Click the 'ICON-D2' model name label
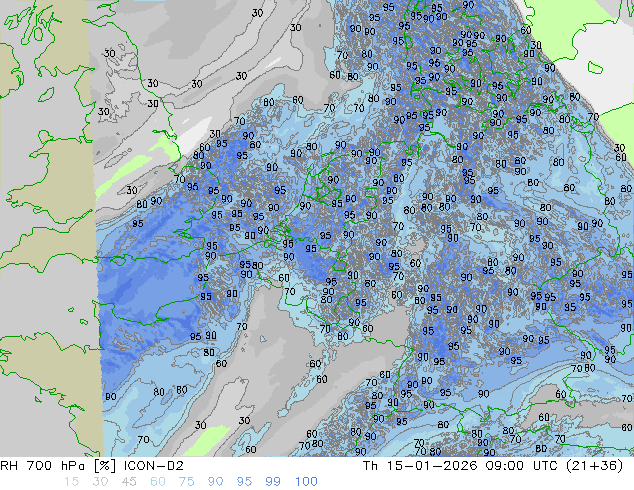This screenshot has width=634, height=490. 154,466
